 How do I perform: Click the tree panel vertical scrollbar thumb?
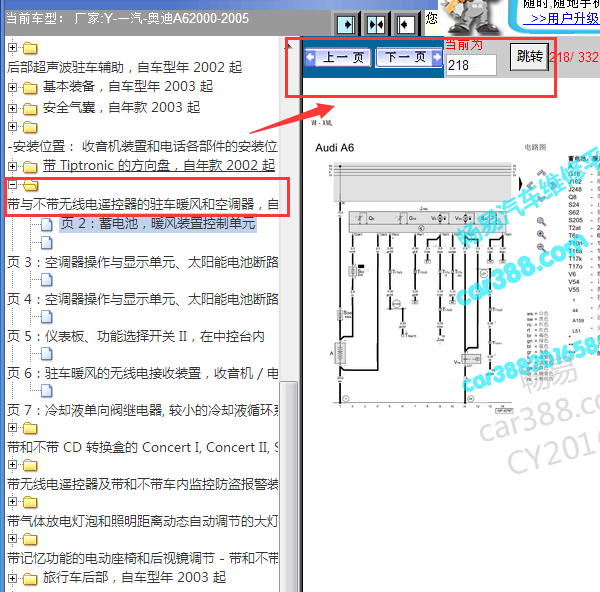tap(289, 486)
